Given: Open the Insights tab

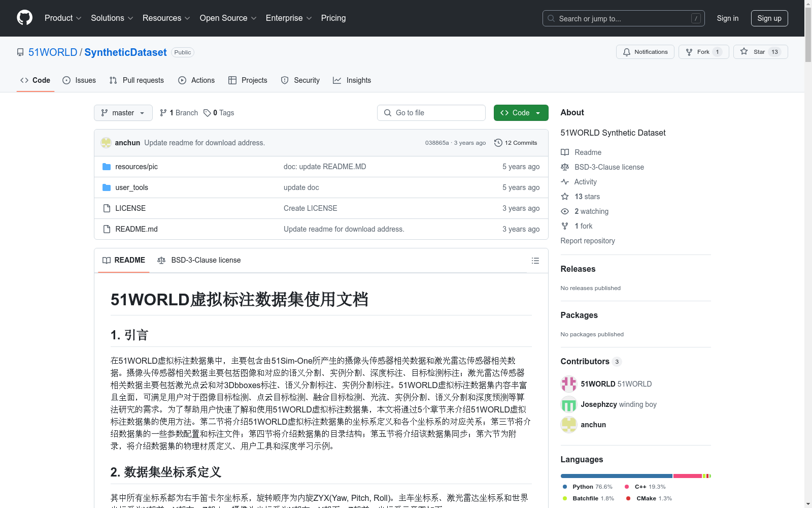Looking at the screenshot, I should point(352,80).
